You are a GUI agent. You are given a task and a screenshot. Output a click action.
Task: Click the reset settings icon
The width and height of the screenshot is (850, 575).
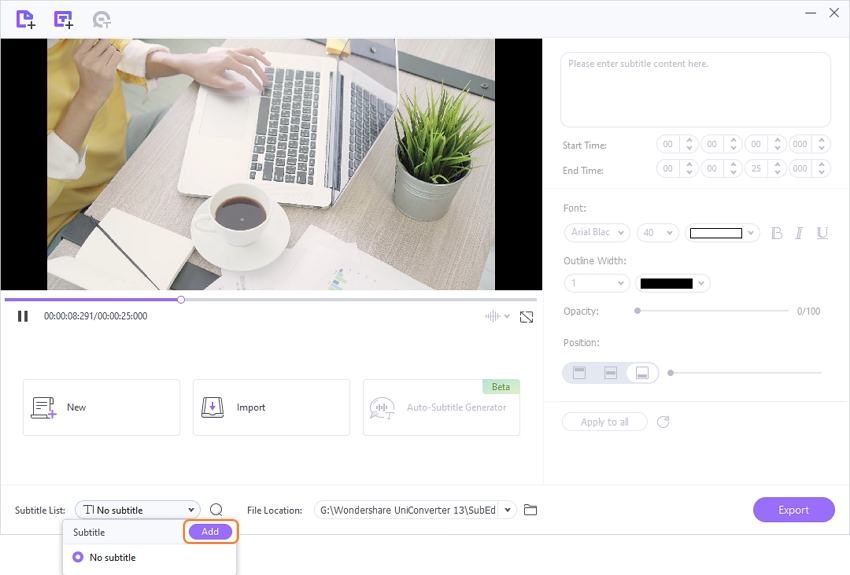(x=663, y=422)
